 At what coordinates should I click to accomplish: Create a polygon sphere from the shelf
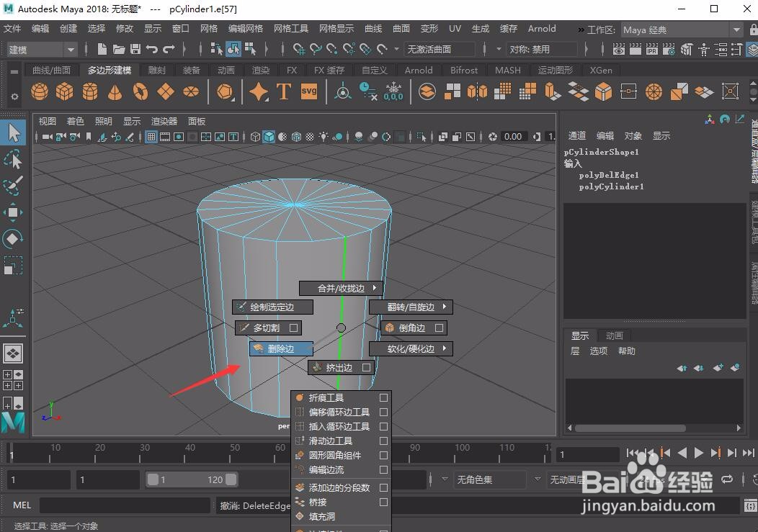tap(40, 91)
